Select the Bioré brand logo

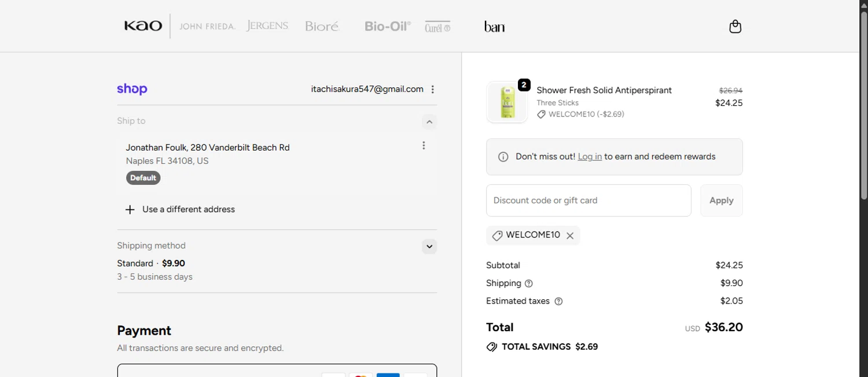(322, 26)
